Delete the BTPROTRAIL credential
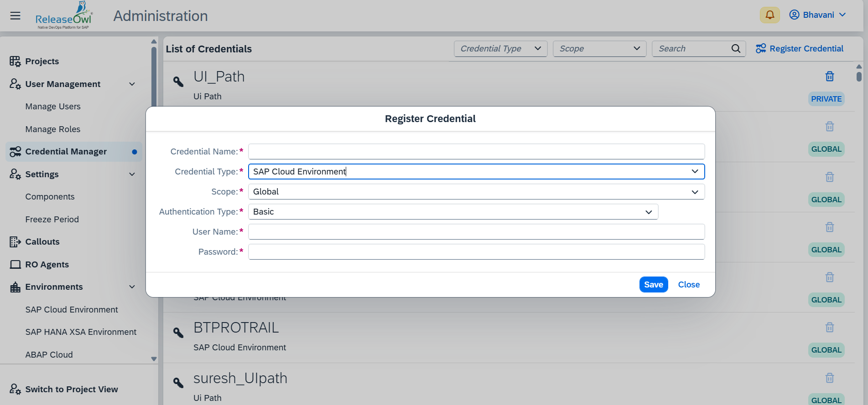This screenshot has width=868, height=405. point(830,328)
